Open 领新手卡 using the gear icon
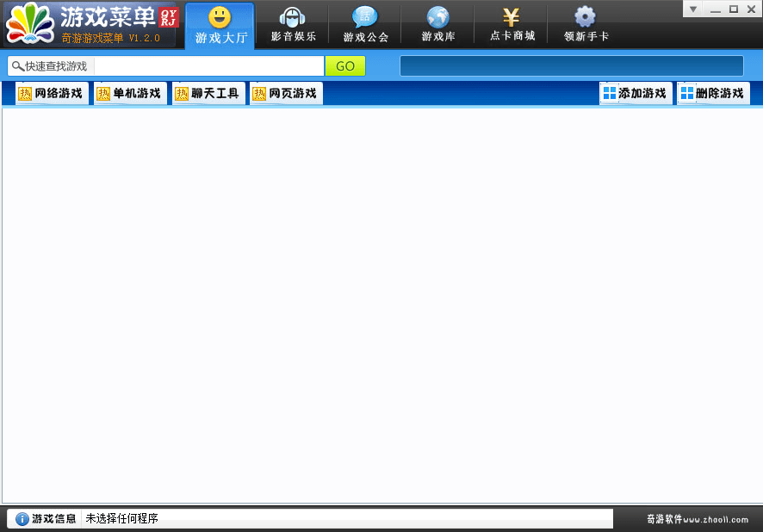Viewport: 763px width, 532px height. (584, 15)
